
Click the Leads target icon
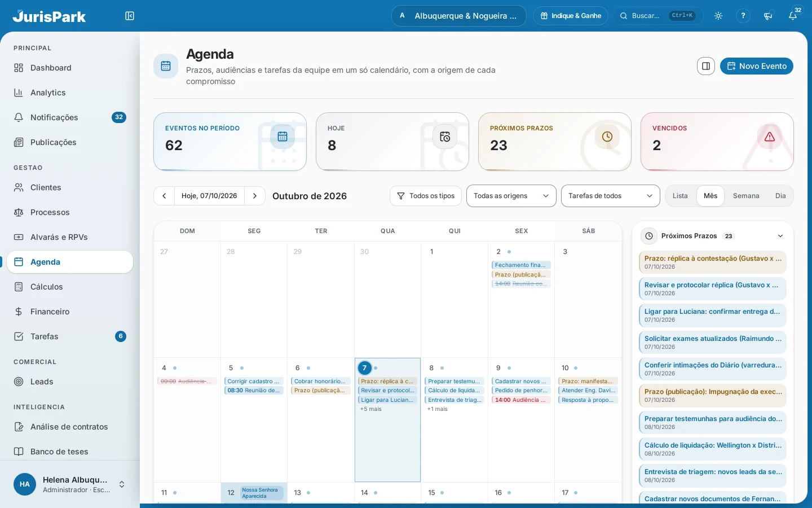point(19,382)
